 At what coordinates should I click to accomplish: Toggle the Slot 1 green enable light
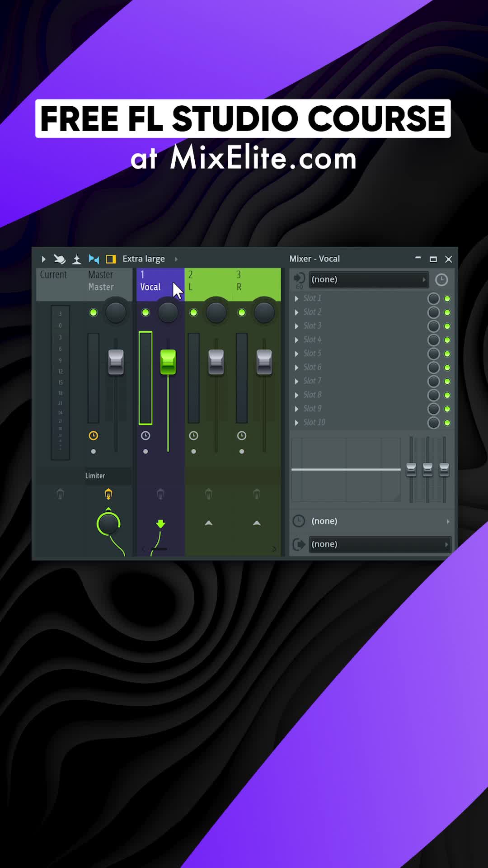coord(447,299)
